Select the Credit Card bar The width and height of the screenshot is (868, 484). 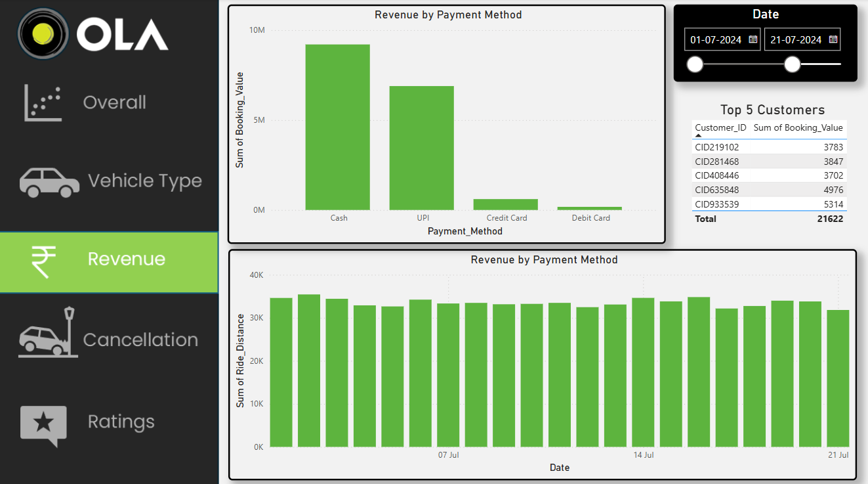tap(506, 204)
